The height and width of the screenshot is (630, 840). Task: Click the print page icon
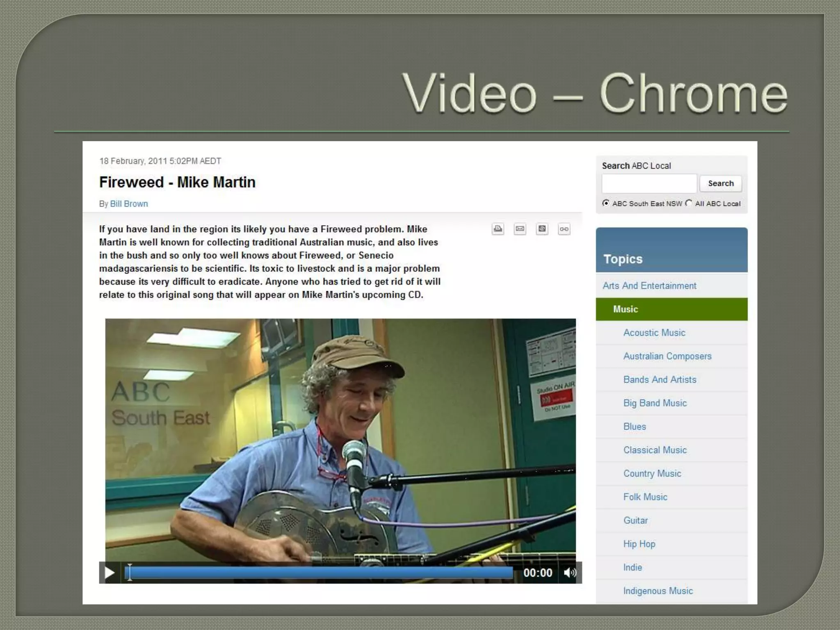click(498, 229)
